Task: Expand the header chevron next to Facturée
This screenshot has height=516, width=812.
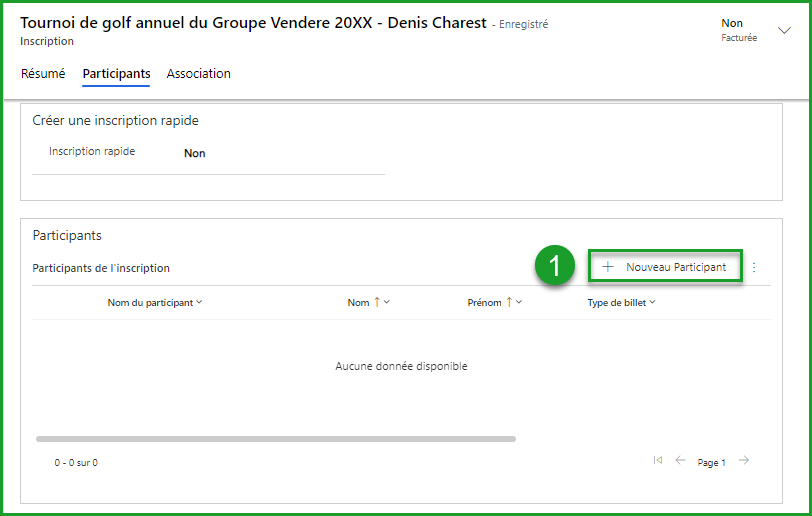Action: [x=784, y=30]
